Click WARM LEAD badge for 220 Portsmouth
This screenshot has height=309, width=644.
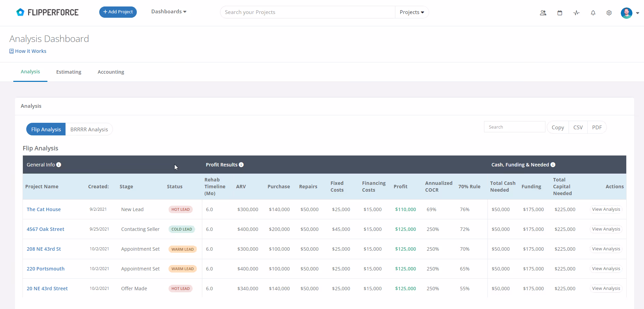pyautogui.click(x=182, y=269)
